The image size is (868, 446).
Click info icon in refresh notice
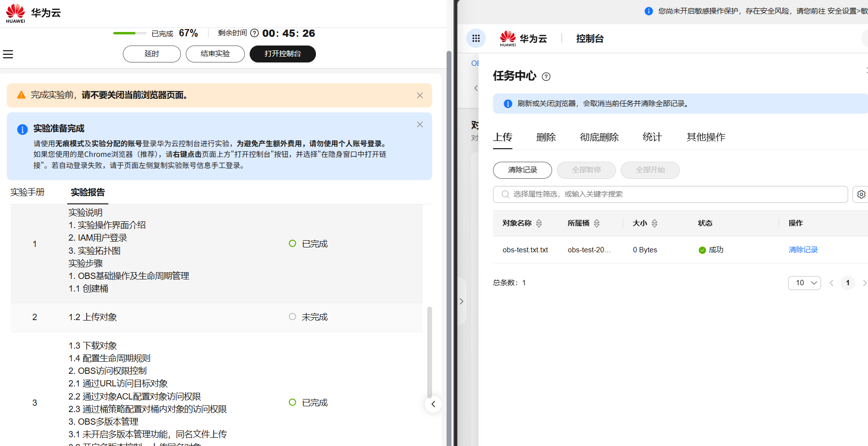coord(508,104)
